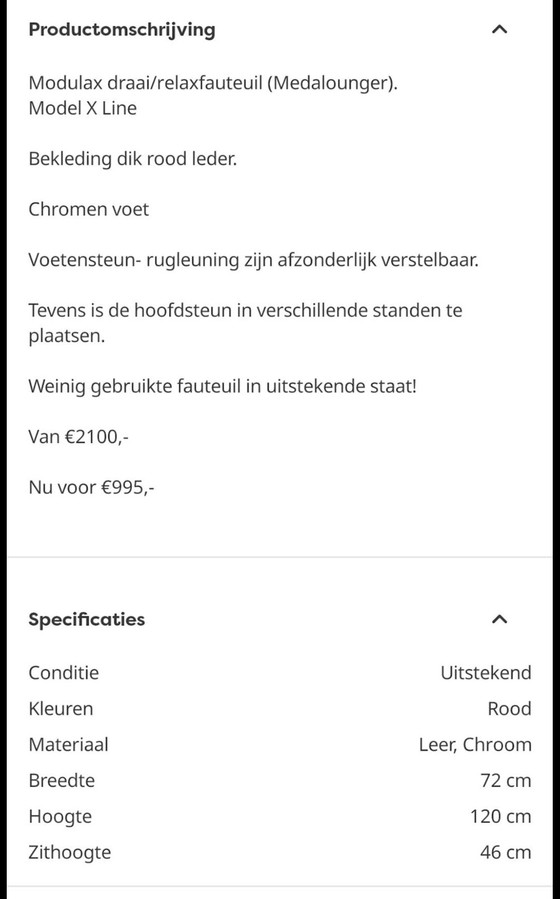This screenshot has width=560, height=899.
Task: Click the 'Weinig gebruikte fauteuil' line
Action: [222, 386]
